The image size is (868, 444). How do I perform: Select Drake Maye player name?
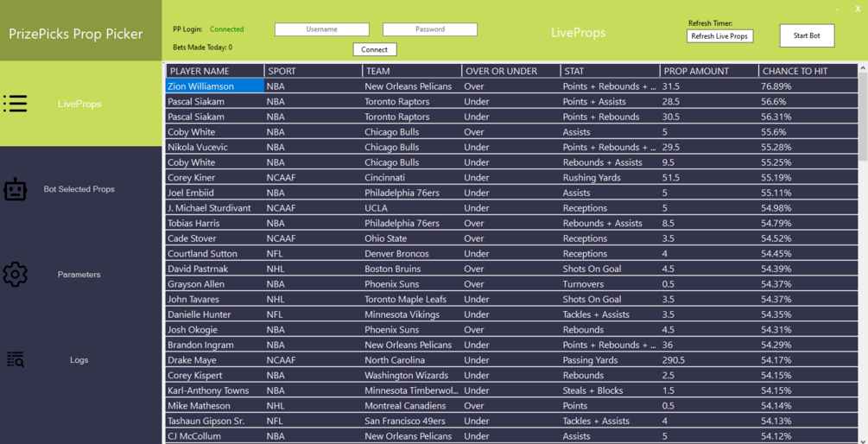point(215,360)
